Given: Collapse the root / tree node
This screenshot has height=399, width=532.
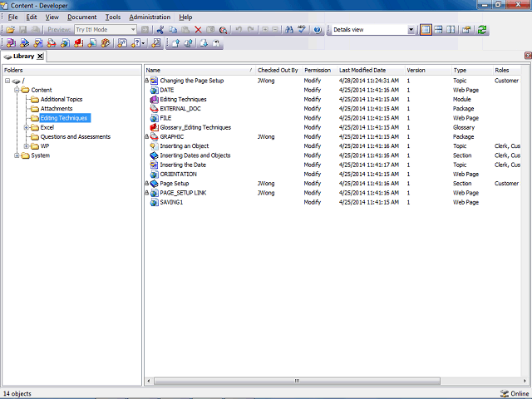Looking at the screenshot, I should 7,81.
